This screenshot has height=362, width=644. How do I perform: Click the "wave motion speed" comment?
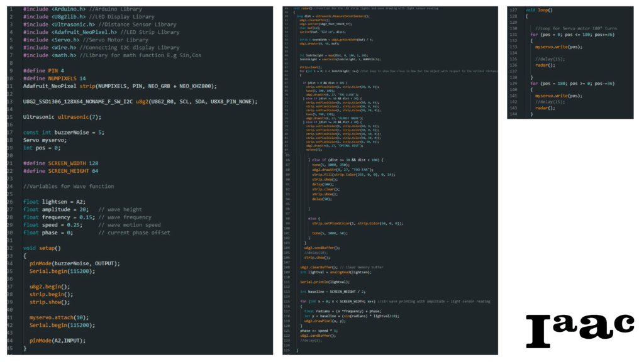(x=134, y=224)
